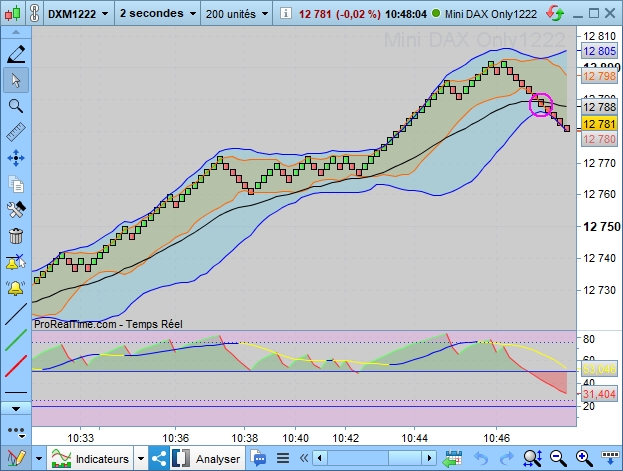Select the red trend line tool
Viewport: 623px width, 471px height.
point(16,366)
